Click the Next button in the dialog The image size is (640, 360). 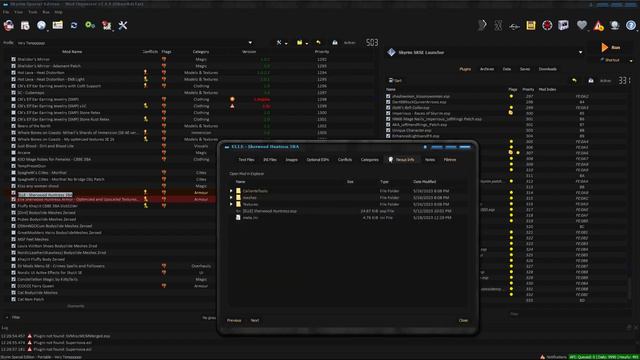click(255, 320)
